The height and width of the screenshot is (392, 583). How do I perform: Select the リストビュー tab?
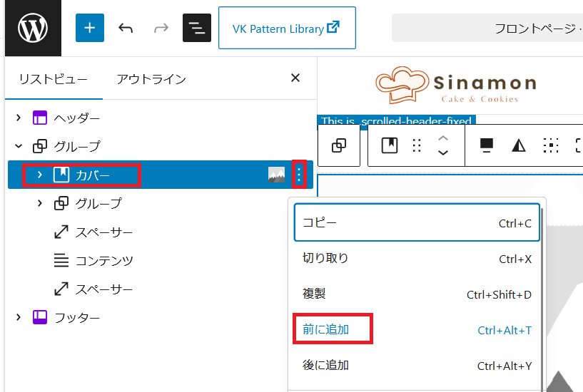tap(54, 79)
